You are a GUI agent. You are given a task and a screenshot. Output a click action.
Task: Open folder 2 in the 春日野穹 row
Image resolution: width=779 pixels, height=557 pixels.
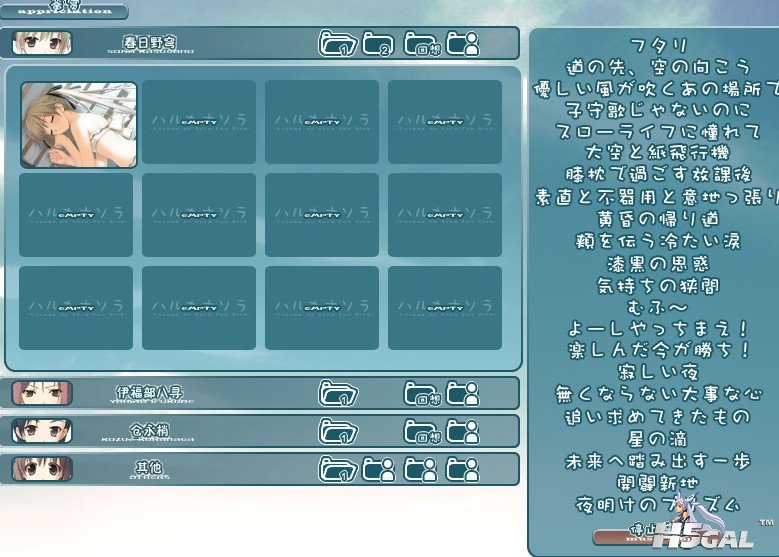click(378, 44)
